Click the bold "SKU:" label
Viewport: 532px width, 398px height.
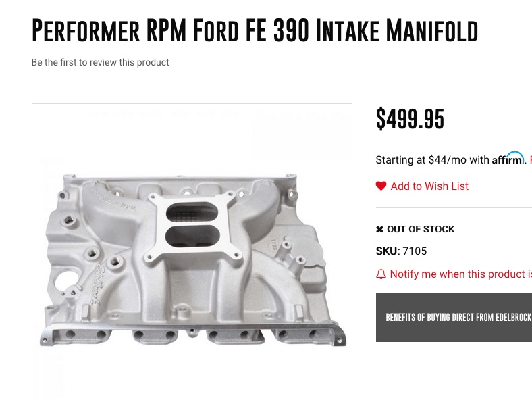point(388,251)
